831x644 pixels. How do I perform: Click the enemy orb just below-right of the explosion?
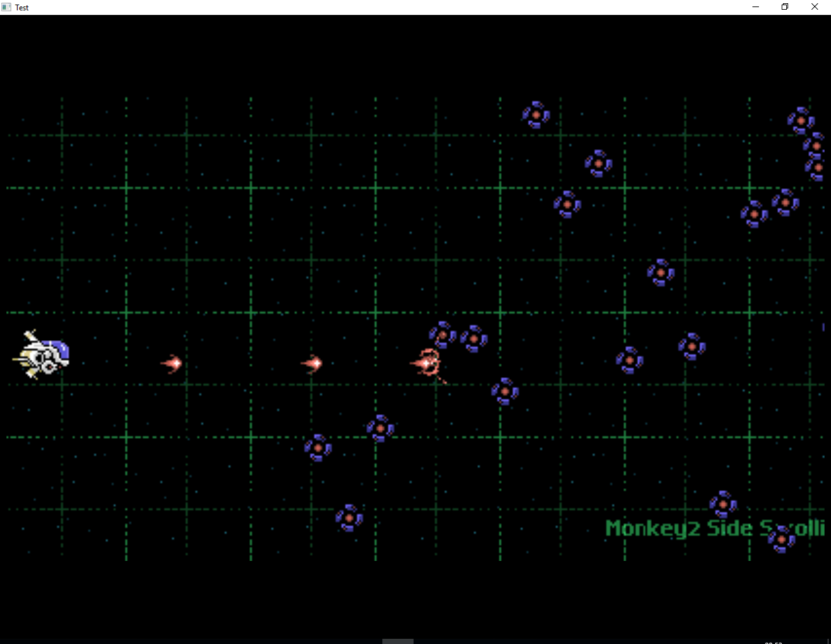[x=504, y=391]
